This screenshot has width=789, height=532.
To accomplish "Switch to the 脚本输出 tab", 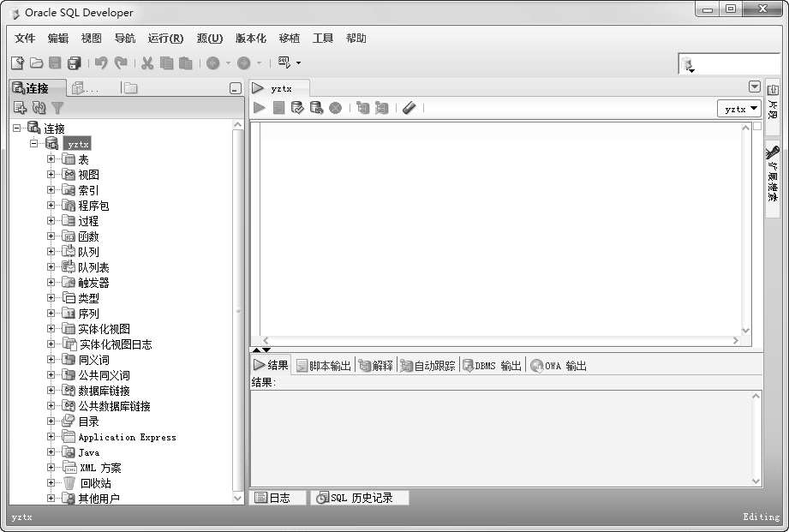I will pos(324,366).
